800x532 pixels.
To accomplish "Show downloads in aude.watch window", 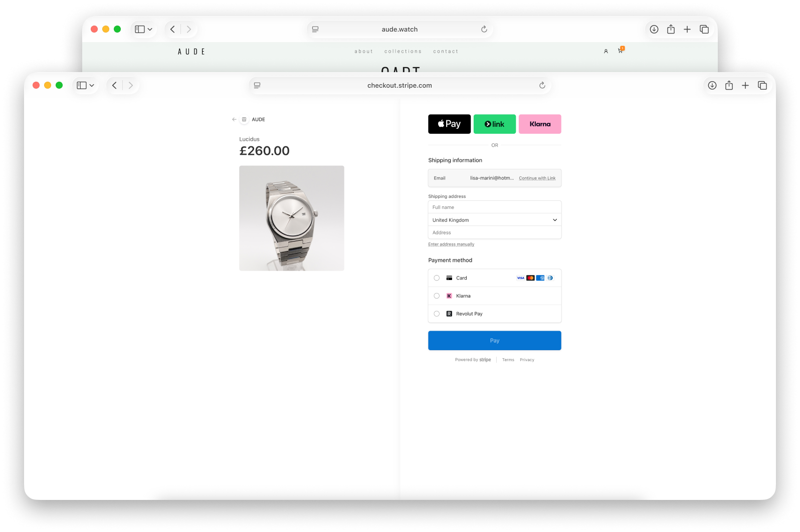I will coord(654,30).
